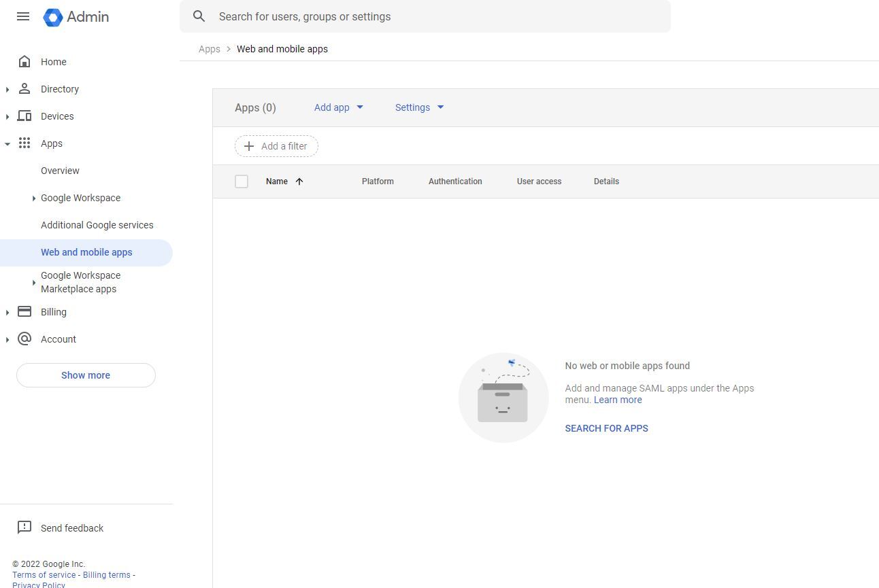Screen dimensions: 879x588
Task: Click the Add a filter chip
Action: coord(276,146)
